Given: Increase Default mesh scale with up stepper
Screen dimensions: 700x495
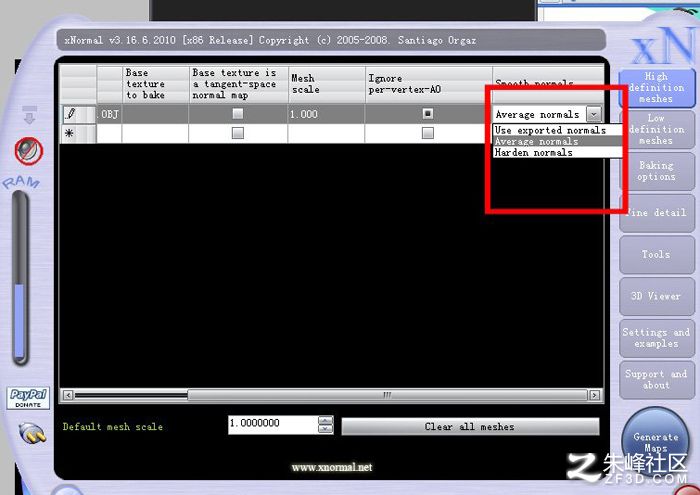Looking at the screenshot, I should (325, 420).
